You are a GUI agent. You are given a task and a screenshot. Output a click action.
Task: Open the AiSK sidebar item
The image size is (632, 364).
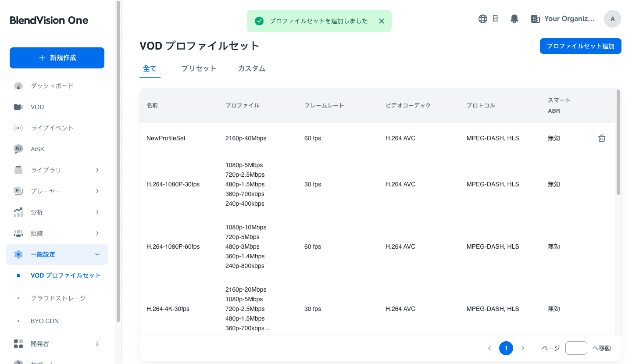point(37,149)
